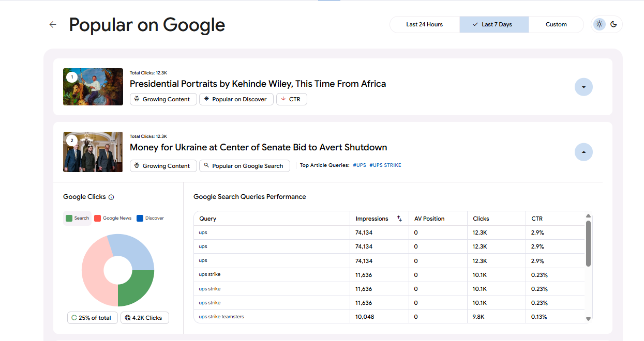Open the Senate shutdown article thumbnail
The height and width of the screenshot is (341, 644).
(x=93, y=152)
